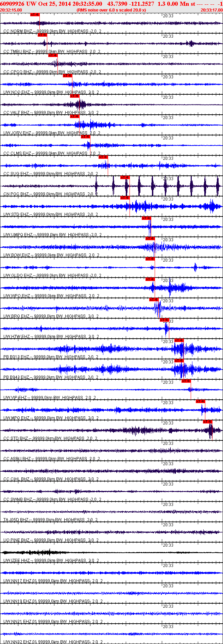Click the UW GLDO EHZ station label
This screenshot has width=223, height=644.
coord(52,276)
